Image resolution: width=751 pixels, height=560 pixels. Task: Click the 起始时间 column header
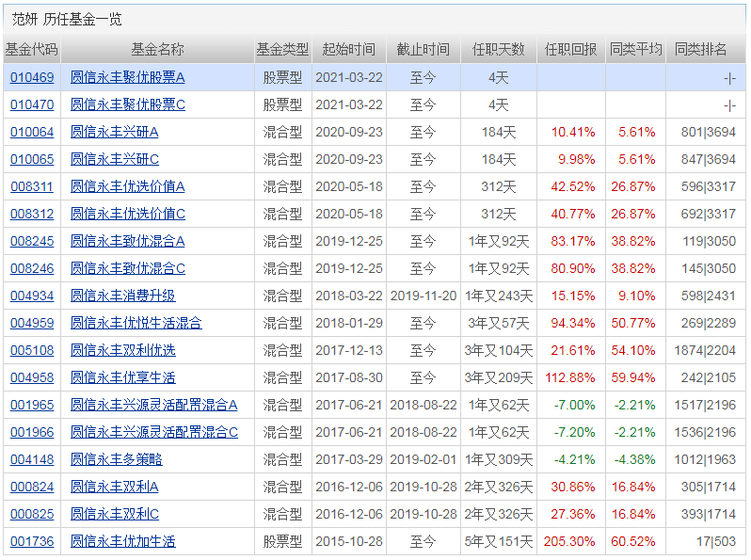[x=348, y=49]
